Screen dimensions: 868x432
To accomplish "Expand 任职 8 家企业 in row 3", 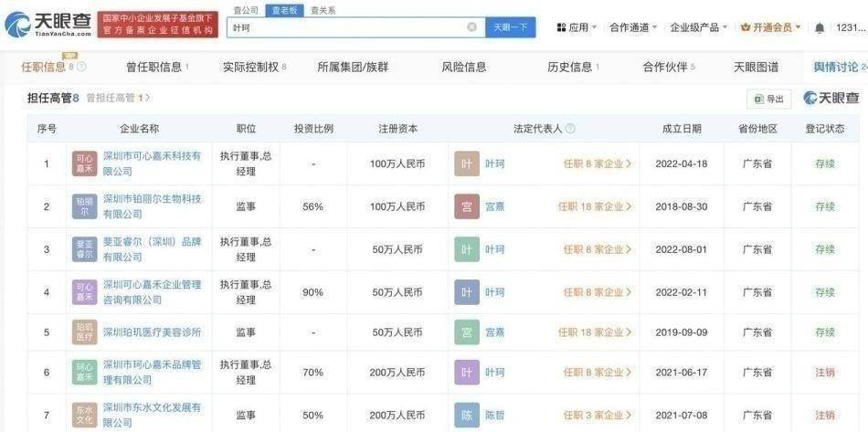I will pos(598,249).
